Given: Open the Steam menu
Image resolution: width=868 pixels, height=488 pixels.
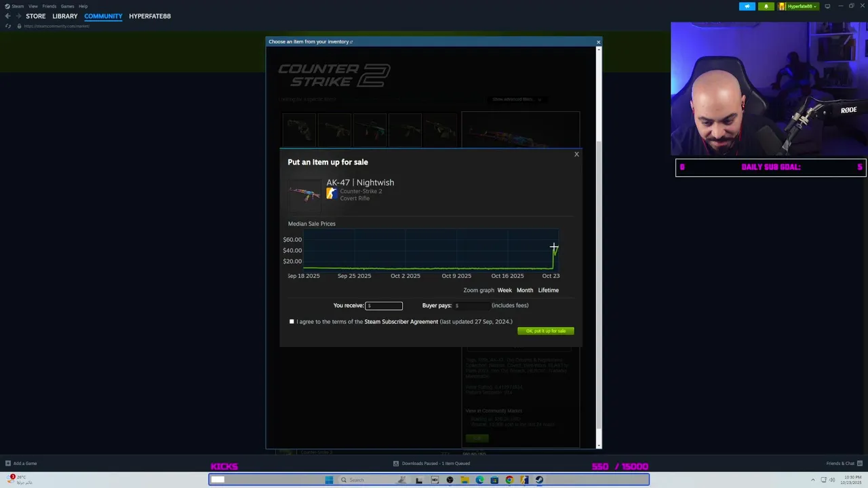Looking at the screenshot, I should tap(15, 6).
